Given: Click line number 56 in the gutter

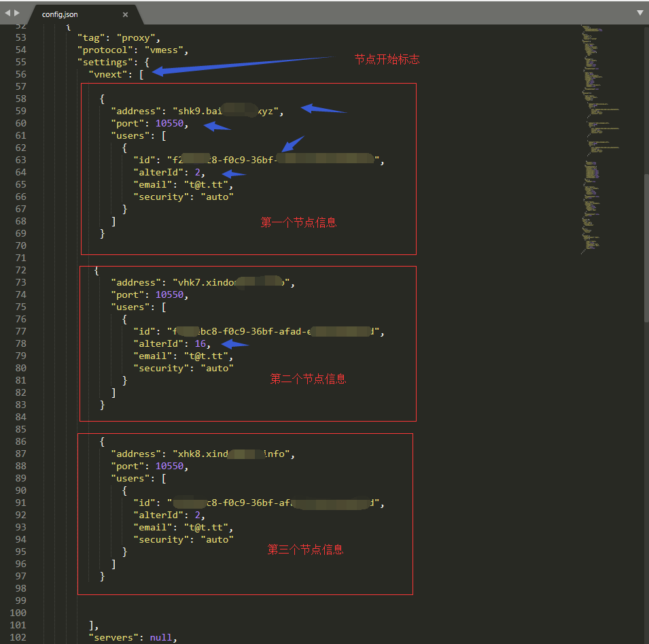Looking at the screenshot, I should (20, 75).
